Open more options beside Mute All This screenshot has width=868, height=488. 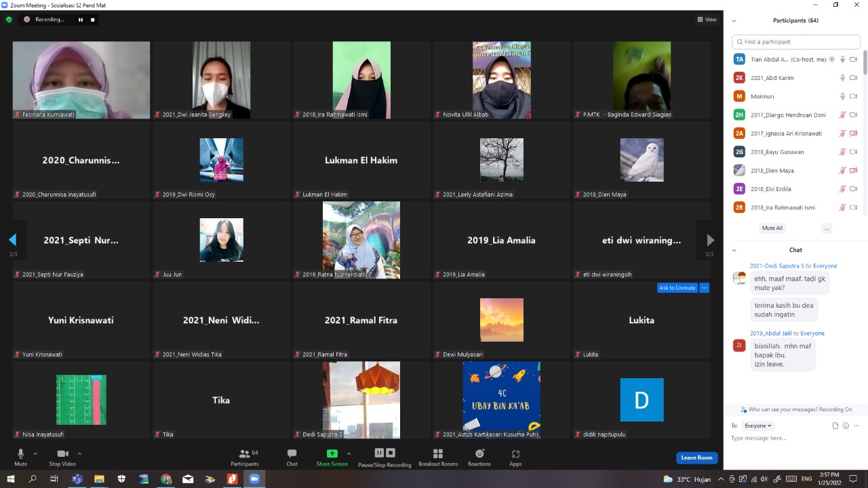click(827, 228)
